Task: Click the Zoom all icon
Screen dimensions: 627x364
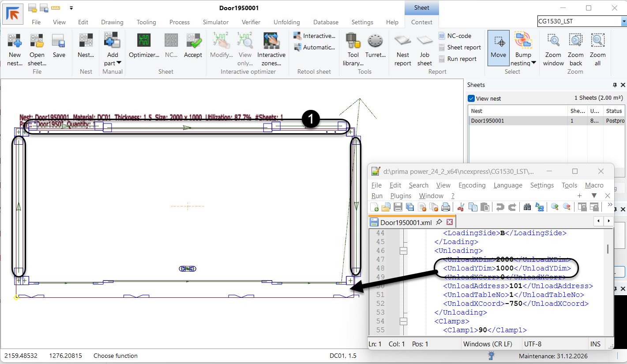Action: click(x=597, y=41)
